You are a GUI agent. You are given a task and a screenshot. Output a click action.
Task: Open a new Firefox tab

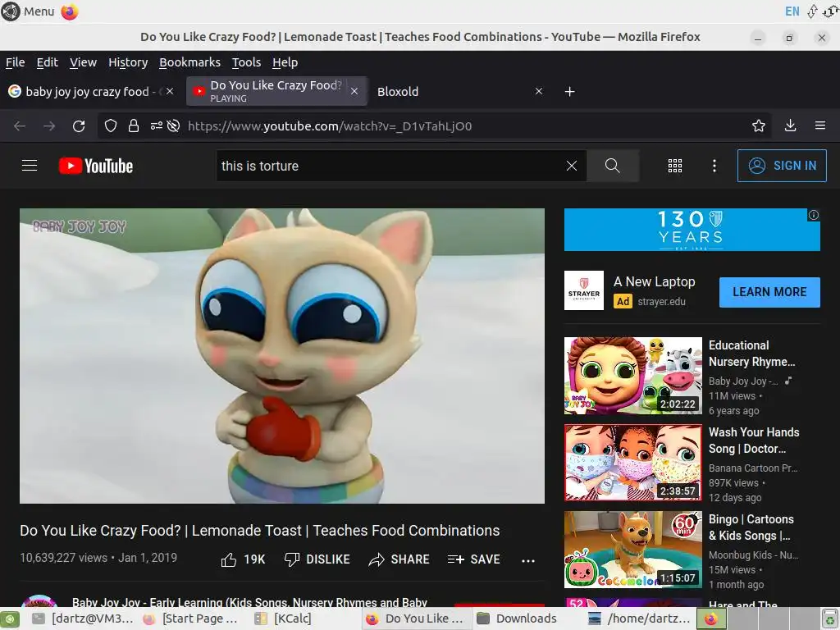[x=570, y=92]
